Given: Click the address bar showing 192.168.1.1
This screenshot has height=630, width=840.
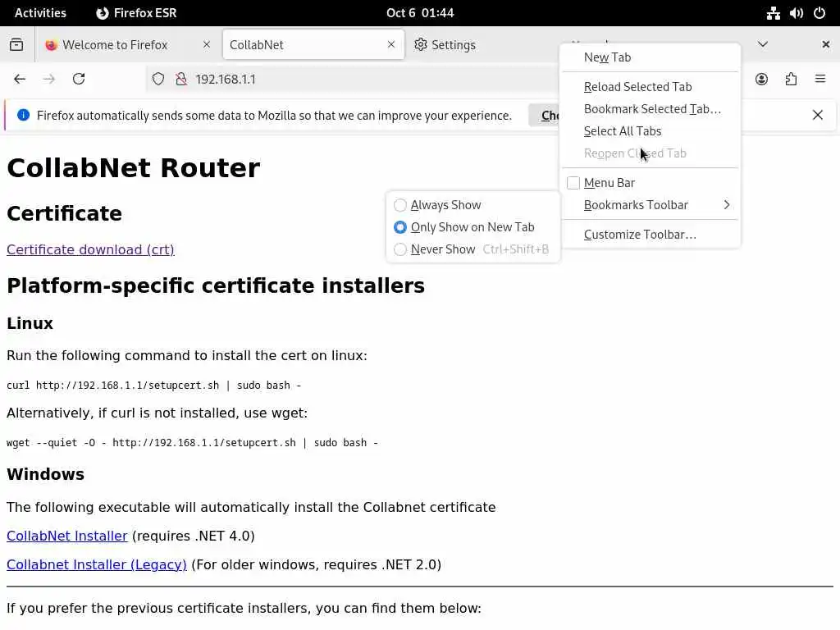Looking at the screenshot, I should tap(354, 80).
